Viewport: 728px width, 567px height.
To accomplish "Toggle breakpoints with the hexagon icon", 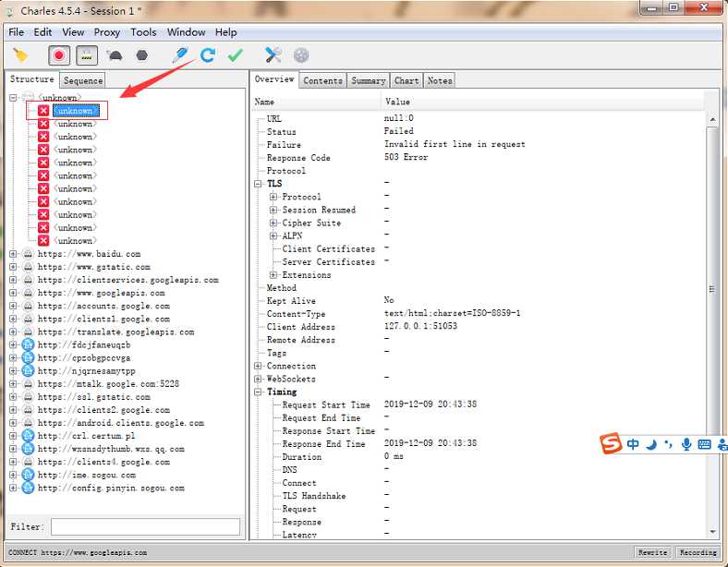I will pyautogui.click(x=142, y=55).
